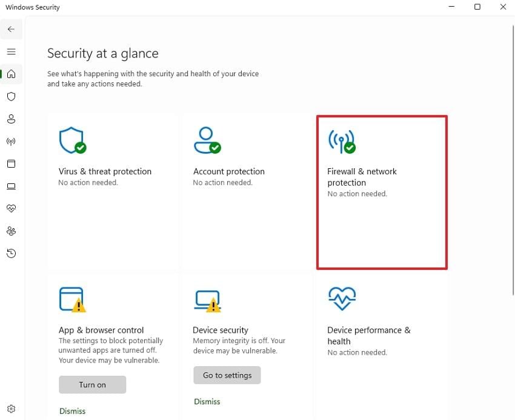Image resolution: width=515 pixels, height=420 pixels.
Task: Click the back arrow in the sidebar
Action: click(11, 29)
